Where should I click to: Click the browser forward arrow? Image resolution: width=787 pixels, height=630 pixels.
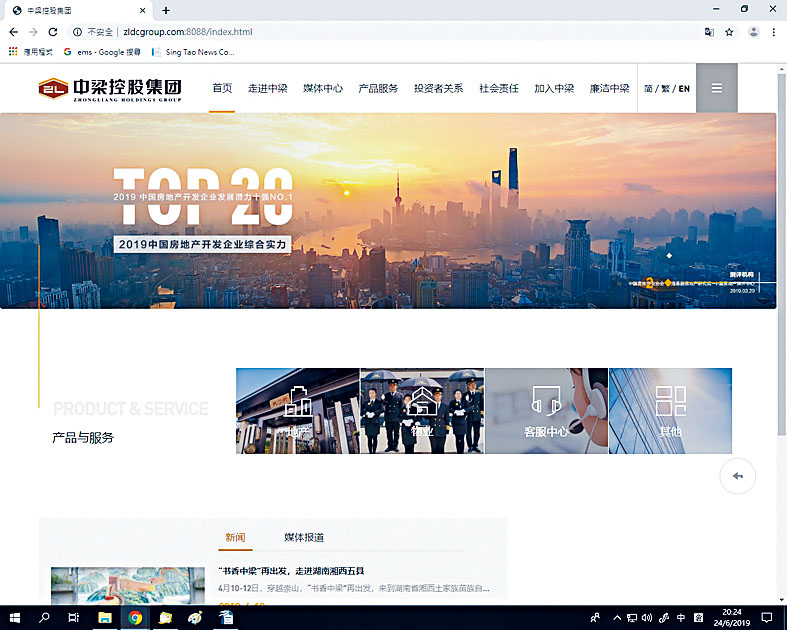33,32
